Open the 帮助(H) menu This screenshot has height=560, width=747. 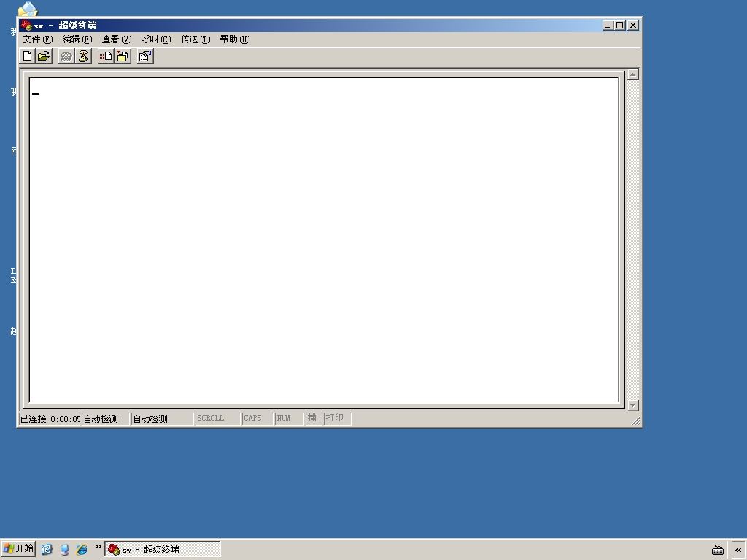tap(234, 39)
